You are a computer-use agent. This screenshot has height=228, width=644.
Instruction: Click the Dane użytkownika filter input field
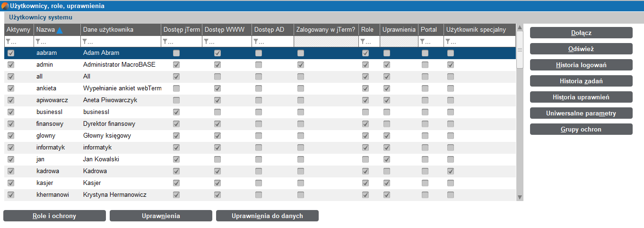click(x=121, y=42)
